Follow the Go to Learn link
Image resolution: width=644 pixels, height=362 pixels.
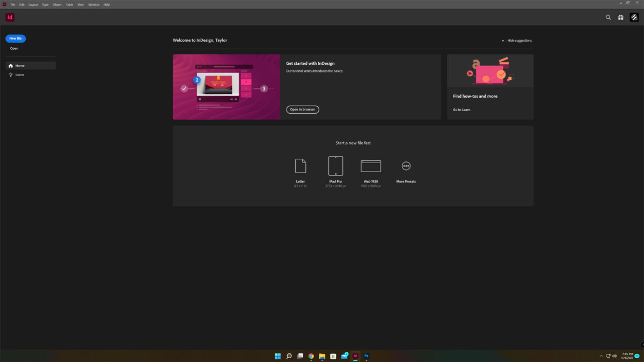pyautogui.click(x=462, y=109)
